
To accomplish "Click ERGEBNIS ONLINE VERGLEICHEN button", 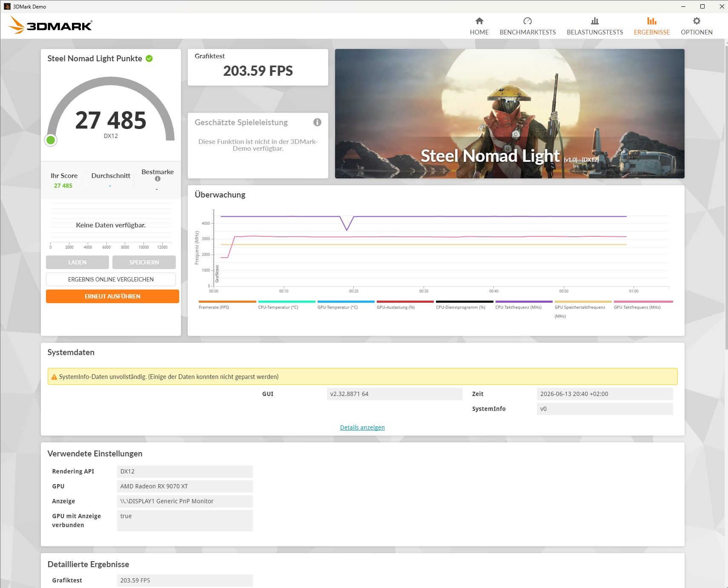I will click(111, 279).
